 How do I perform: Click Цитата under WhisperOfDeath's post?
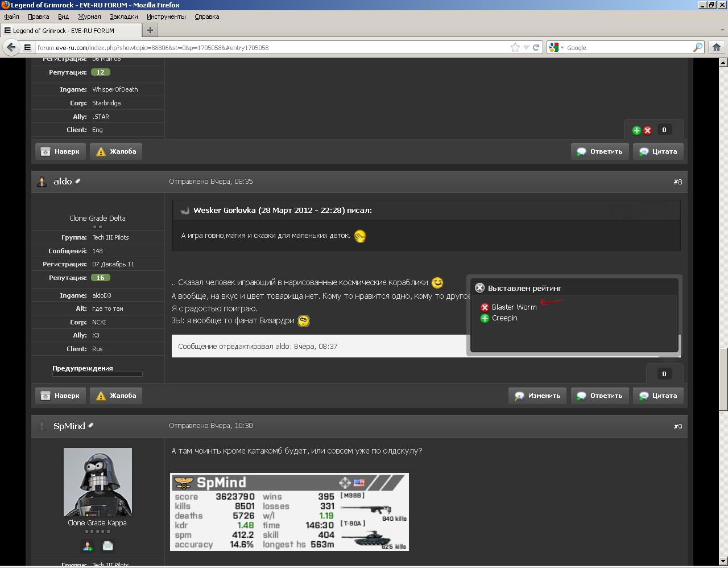(659, 151)
